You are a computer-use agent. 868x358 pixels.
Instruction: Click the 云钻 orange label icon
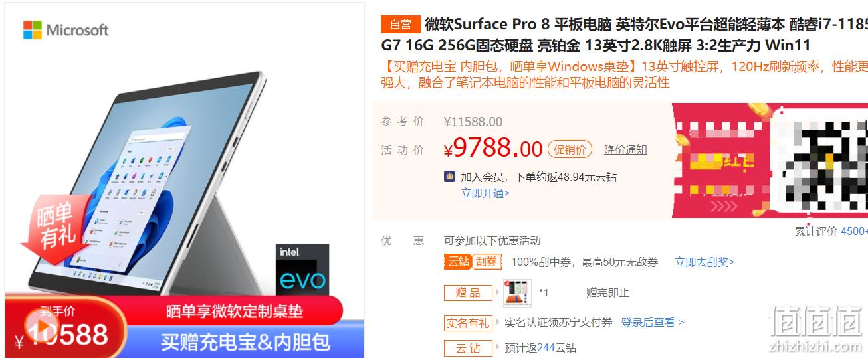[458, 262]
